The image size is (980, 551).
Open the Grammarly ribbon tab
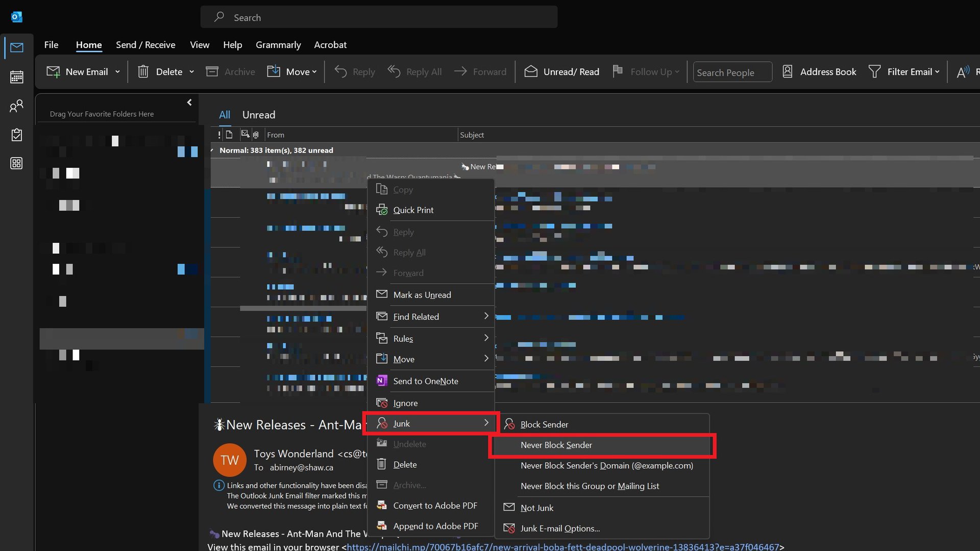(x=278, y=45)
